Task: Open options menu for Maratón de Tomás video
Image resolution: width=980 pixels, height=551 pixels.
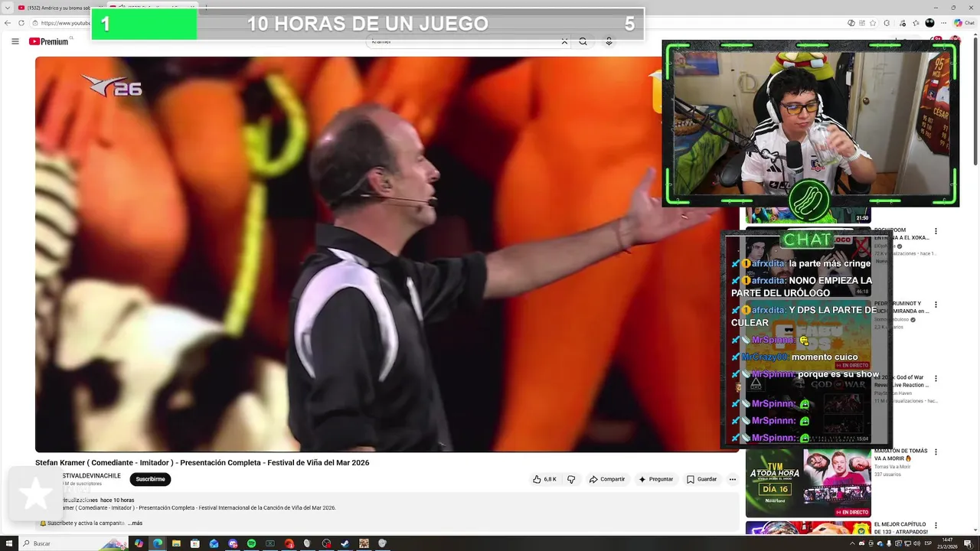Action: pyautogui.click(x=935, y=453)
